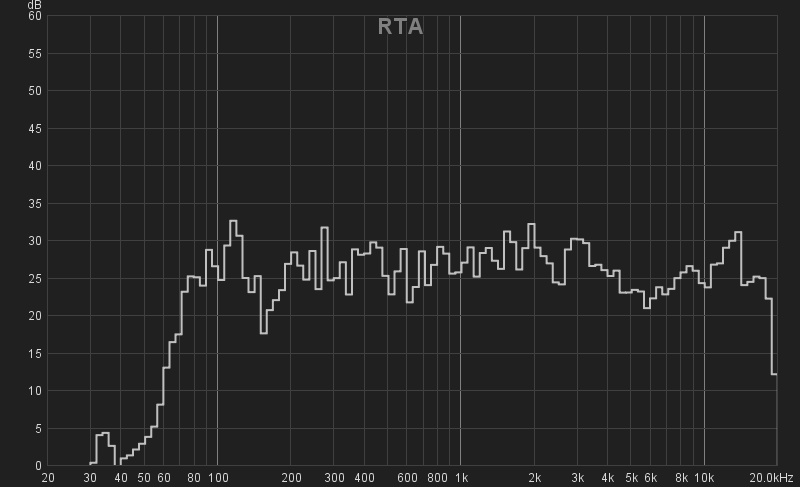Click the 400 Hz frequency label
Viewport: 800px width, 487px height.
(x=364, y=478)
